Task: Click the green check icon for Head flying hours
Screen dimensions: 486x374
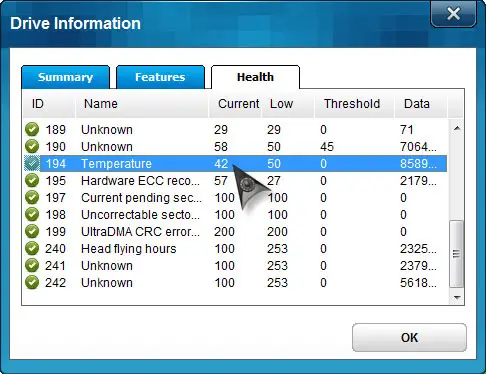Action: [32, 248]
